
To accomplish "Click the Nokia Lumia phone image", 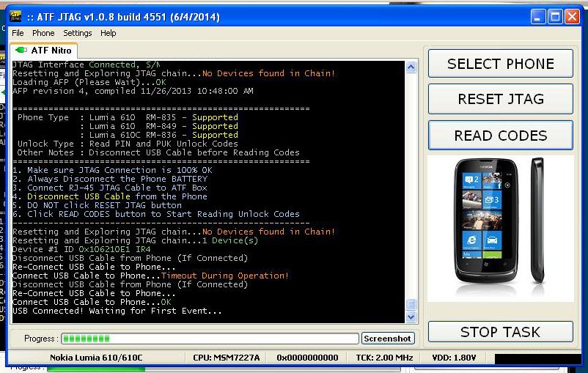I will (500, 228).
